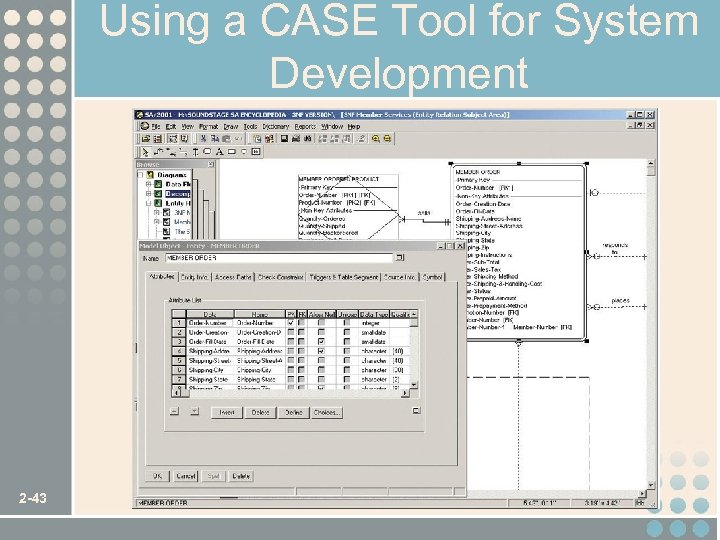Click the paste clipboard icon
720x540 pixels.
pos(226,139)
